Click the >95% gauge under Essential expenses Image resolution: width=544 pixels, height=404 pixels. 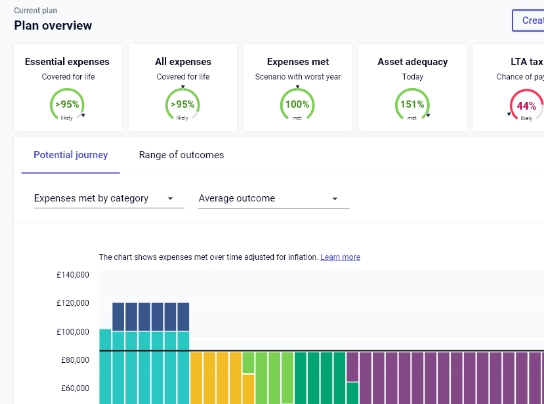[67, 104]
